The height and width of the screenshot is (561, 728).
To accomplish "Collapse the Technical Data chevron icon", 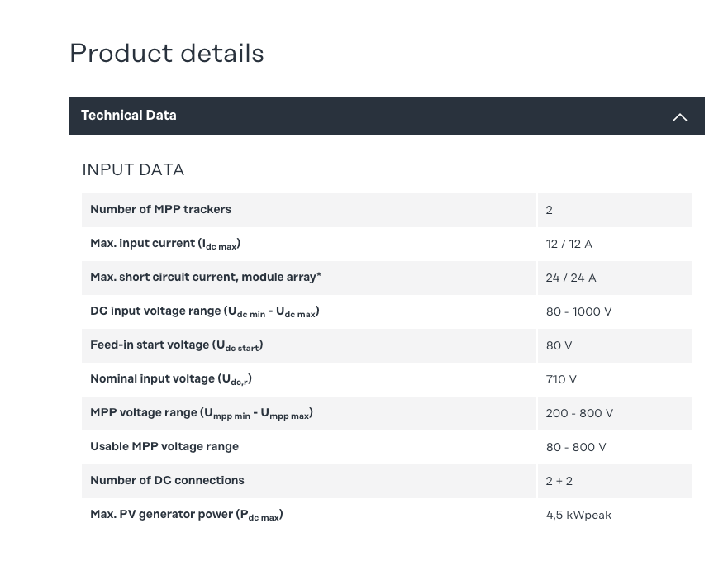I will [679, 116].
